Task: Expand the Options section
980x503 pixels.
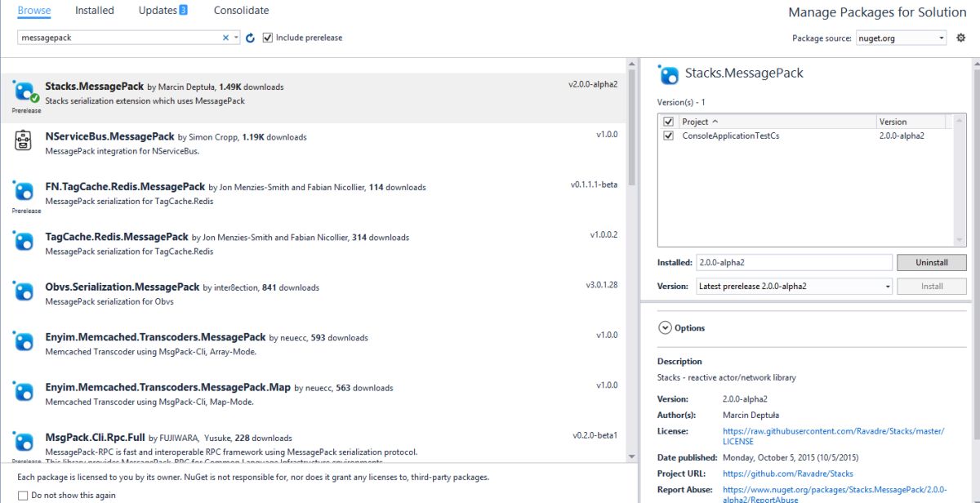Action: click(664, 327)
